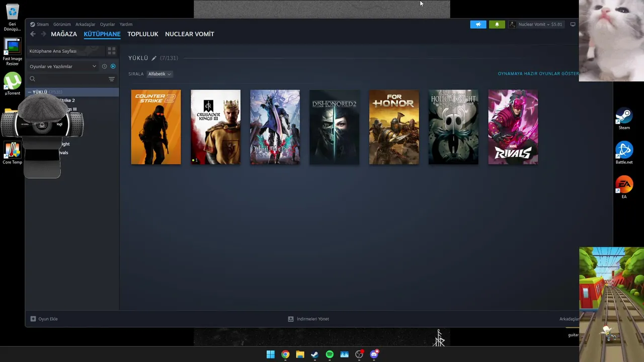Open Devil May Cry 5 cover
The image size is (644, 362).
pyautogui.click(x=275, y=127)
